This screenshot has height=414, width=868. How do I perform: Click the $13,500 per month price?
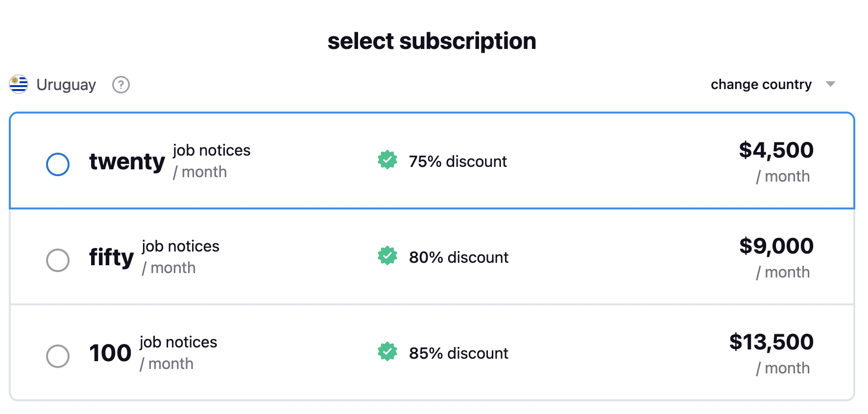(x=771, y=342)
